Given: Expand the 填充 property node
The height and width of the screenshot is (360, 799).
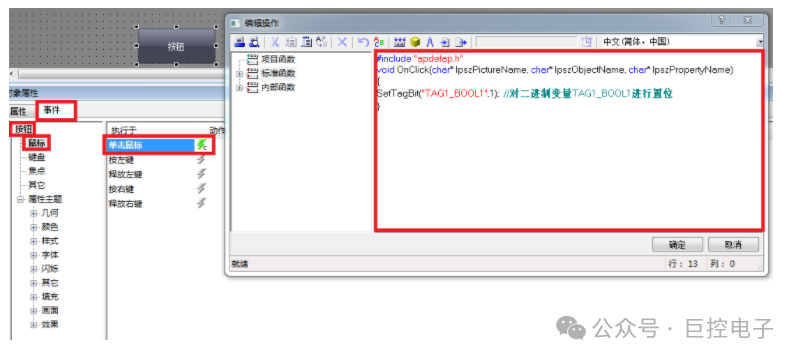Looking at the screenshot, I should click(x=34, y=297).
